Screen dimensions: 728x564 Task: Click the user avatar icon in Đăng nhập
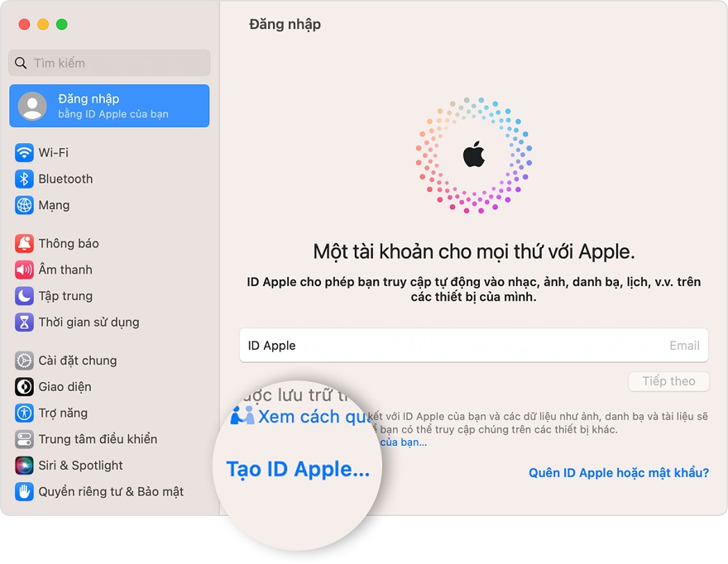pos(32,106)
